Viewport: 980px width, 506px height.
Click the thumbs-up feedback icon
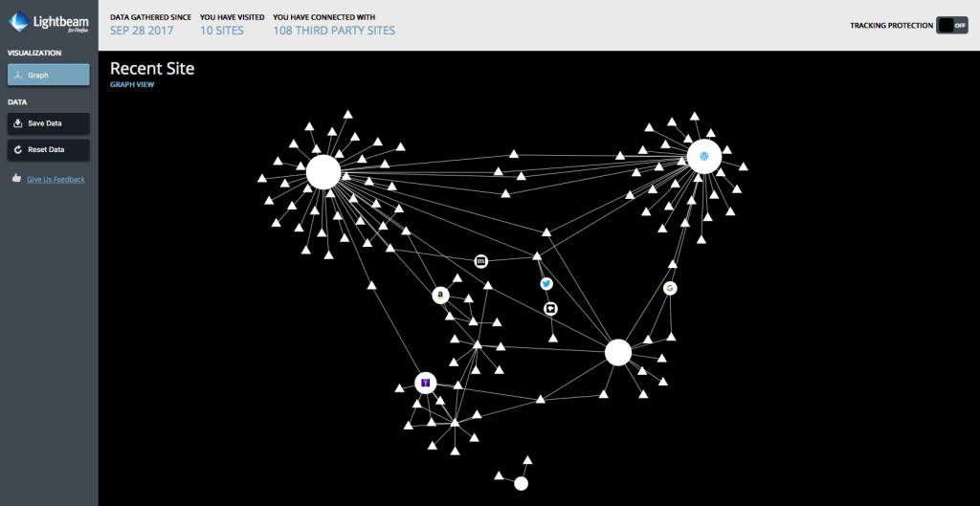pos(16,178)
